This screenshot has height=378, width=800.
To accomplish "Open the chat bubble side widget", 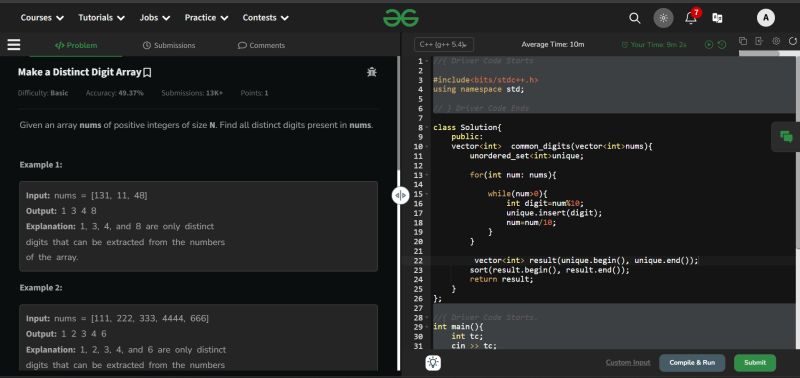I will 786,136.
